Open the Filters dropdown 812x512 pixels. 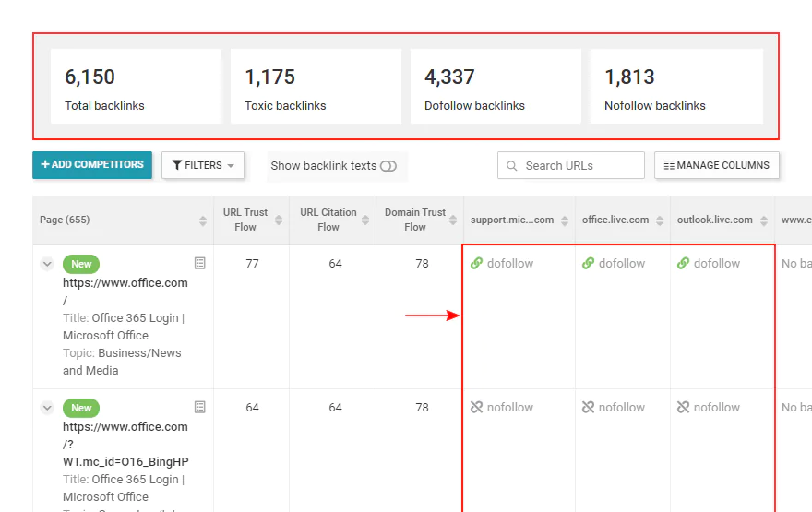tap(202, 165)
